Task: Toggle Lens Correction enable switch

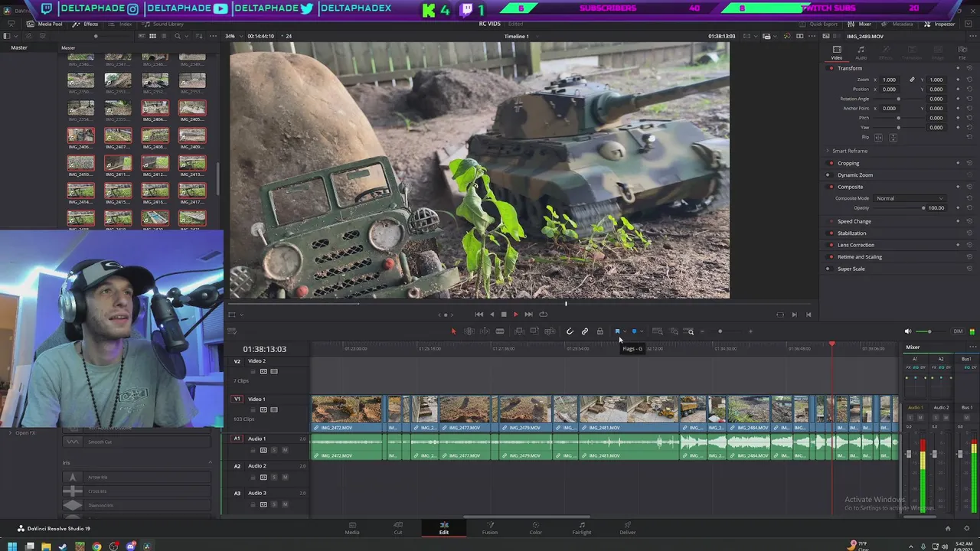Action: (831, 245)
